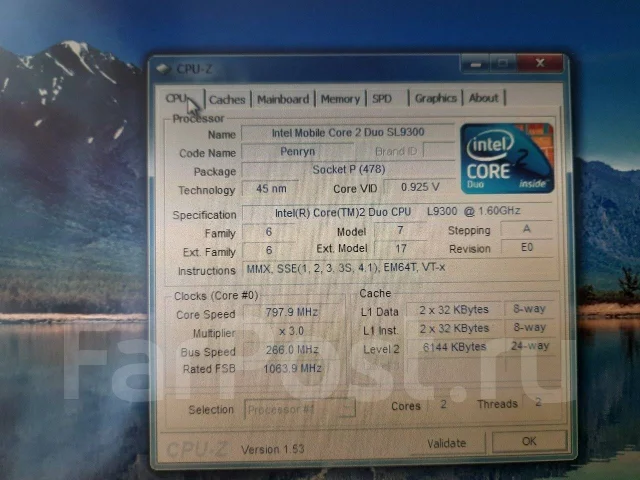Open the About tab
The image size is (640, 480).
click(x=484, y=98)
